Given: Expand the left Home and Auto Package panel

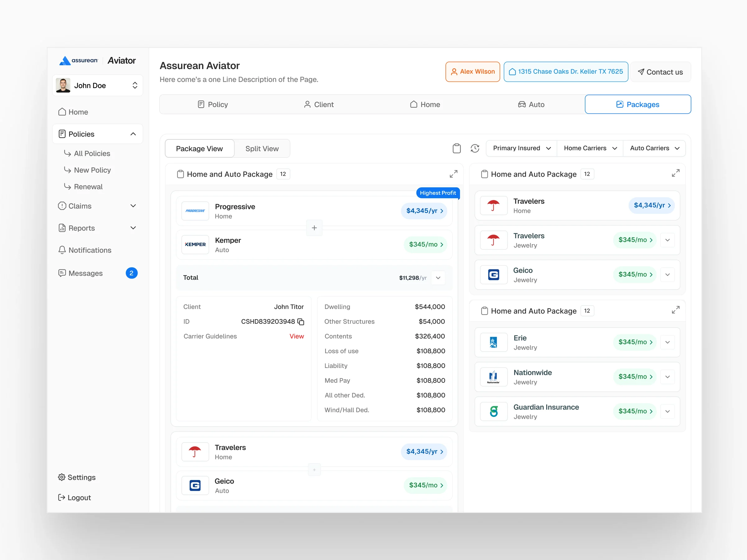Looking at the screenshot, I should [x=453, y=174].
